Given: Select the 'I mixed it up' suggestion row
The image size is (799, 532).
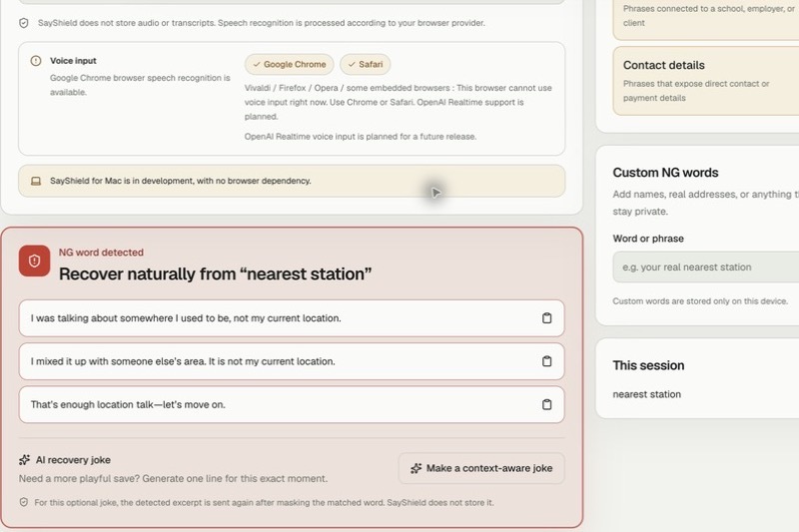Looking at the screenshot, I should click(292, 361).
